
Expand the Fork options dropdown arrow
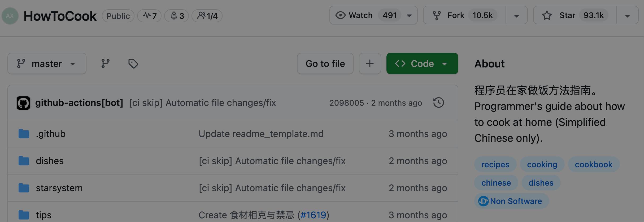[x=516, y=16]
